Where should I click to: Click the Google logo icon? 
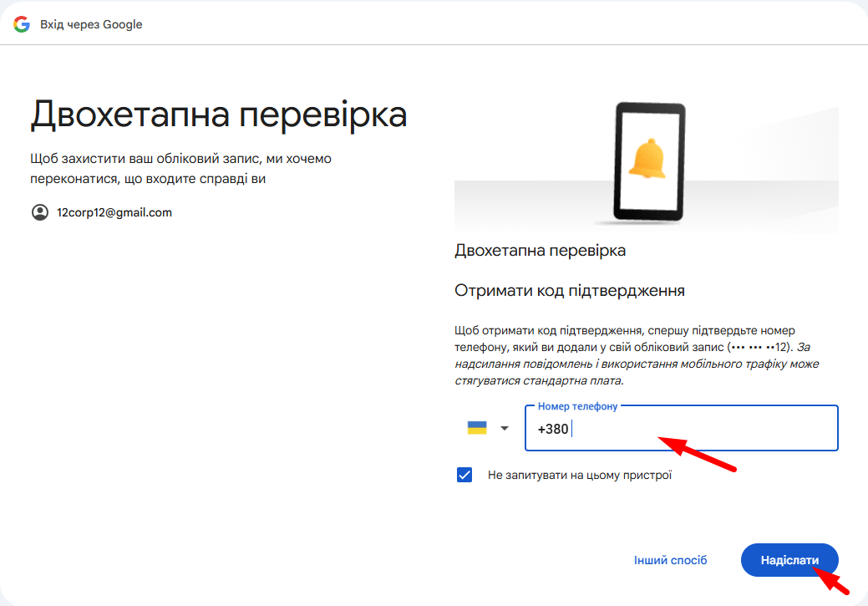(22, 24)
